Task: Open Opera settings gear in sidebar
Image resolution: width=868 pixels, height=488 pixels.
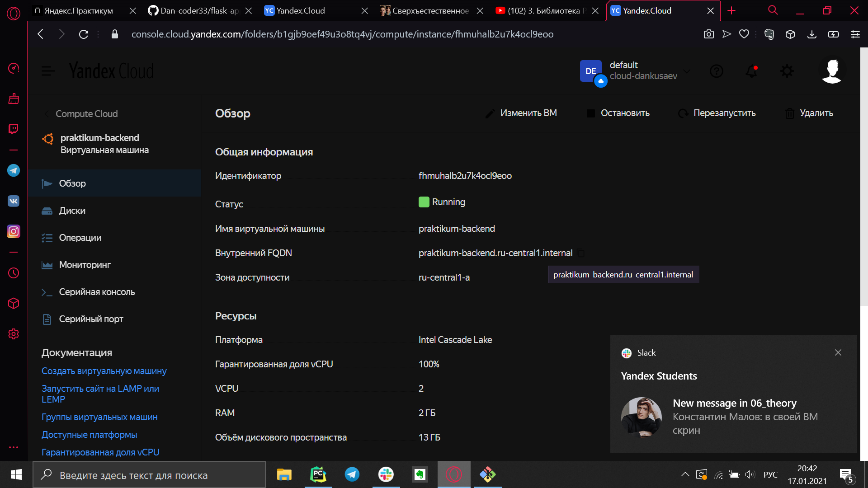Action: click(x=14, y=334)
